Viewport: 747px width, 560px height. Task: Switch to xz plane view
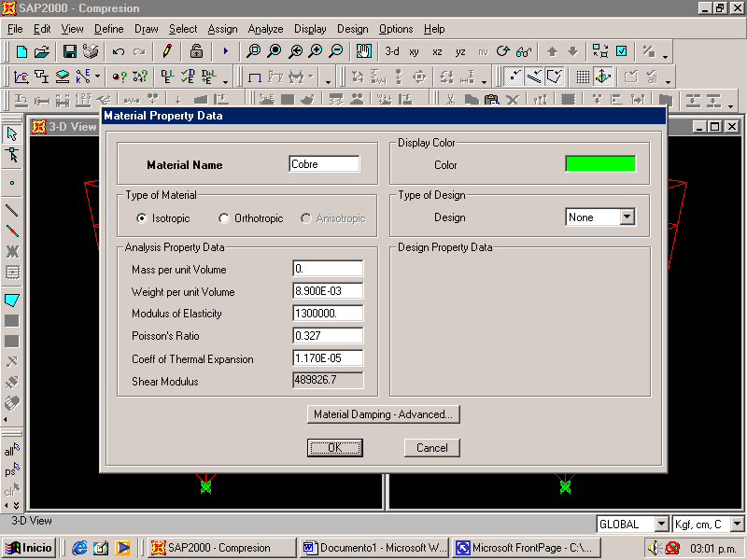[437, 51]
